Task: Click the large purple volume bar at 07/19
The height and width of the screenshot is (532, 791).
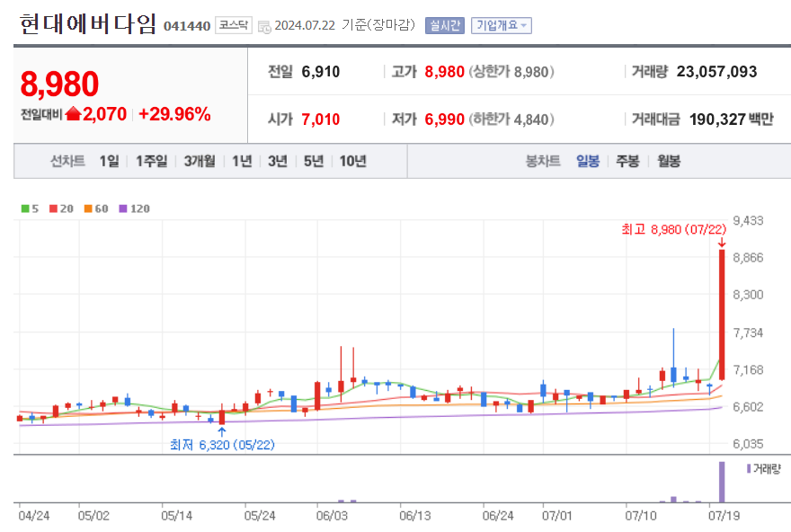Action: tap(722, 482)
